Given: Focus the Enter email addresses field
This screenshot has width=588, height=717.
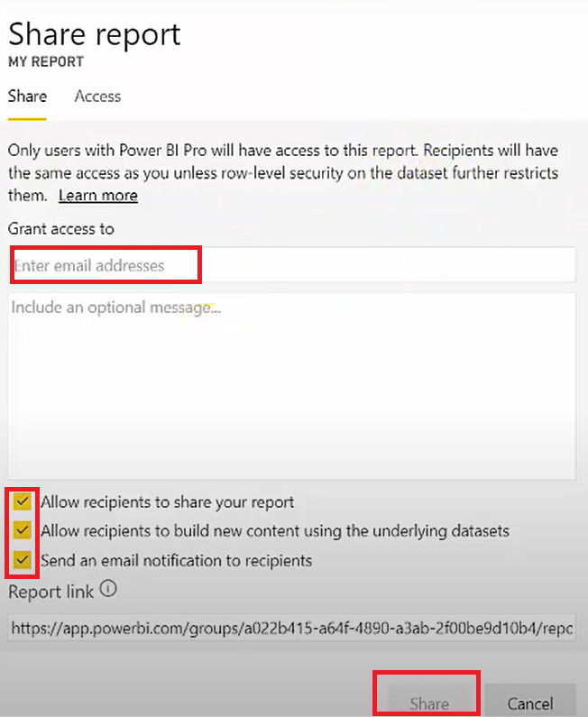Looking at the screenshot, I should point(292,265).
